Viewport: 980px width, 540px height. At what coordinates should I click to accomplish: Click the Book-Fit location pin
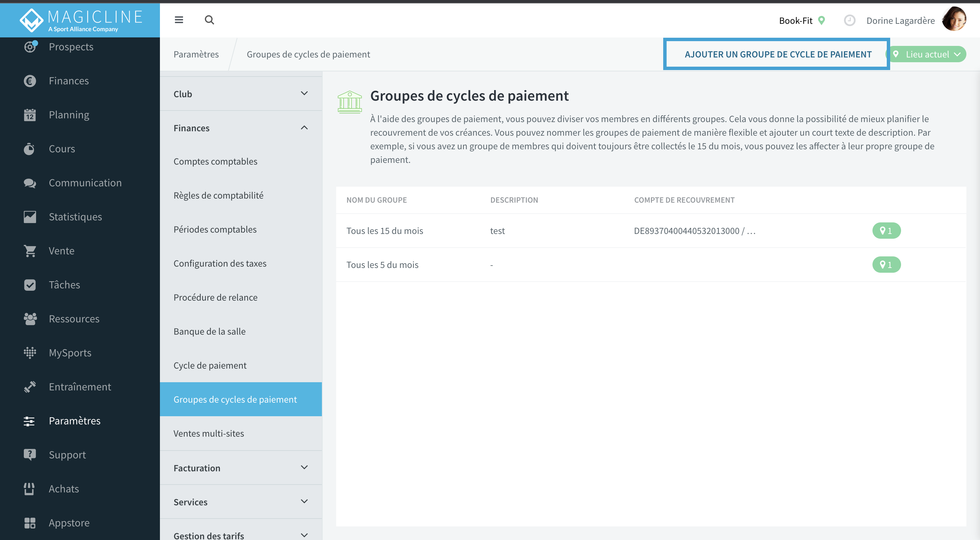click(822, 20)
